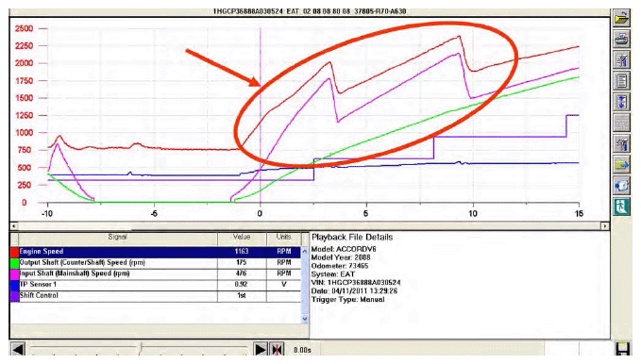Click the graph scrollbar right arrow

[x=605, y=225]
